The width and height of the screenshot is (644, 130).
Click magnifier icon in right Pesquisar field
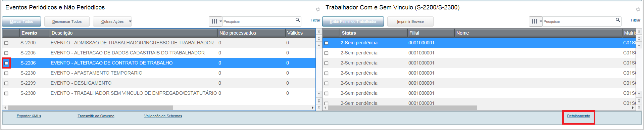click(x=618, y=20)
